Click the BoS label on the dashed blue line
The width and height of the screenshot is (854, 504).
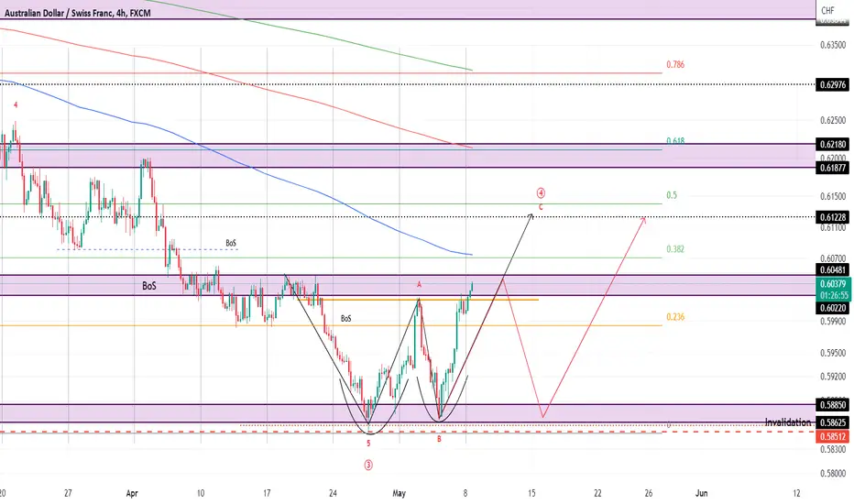(231, 243)
